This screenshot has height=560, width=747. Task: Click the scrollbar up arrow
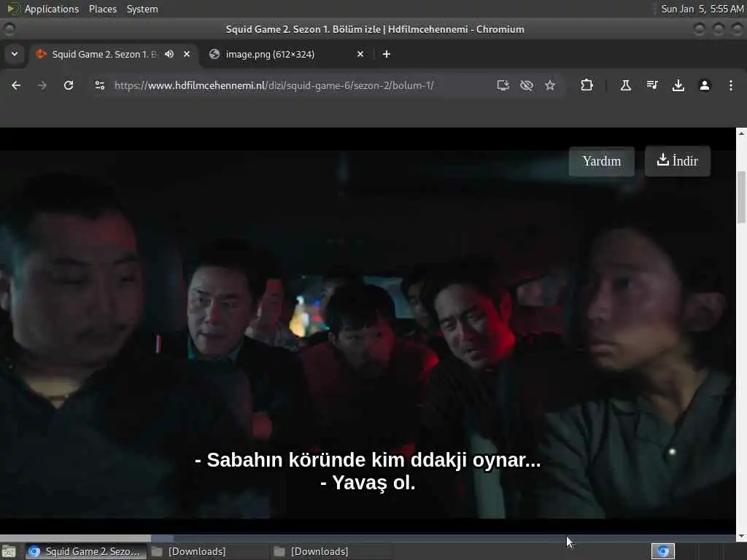pos(741,133)
